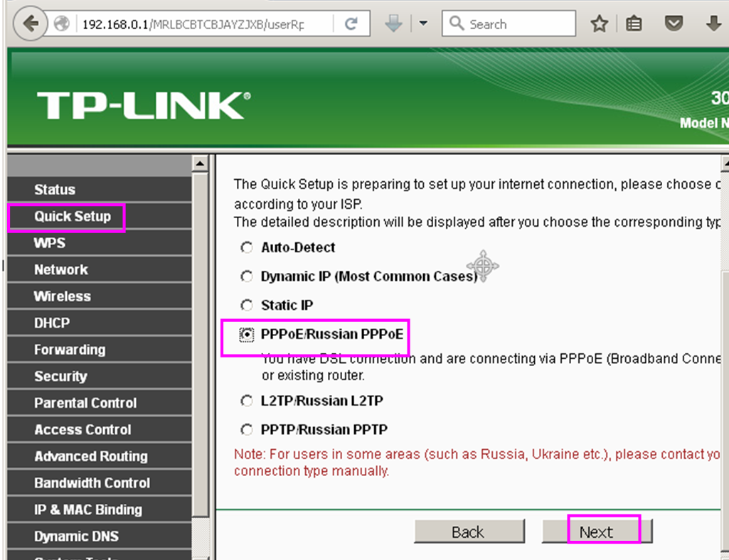Open the WPS menu

pos(100,243)
